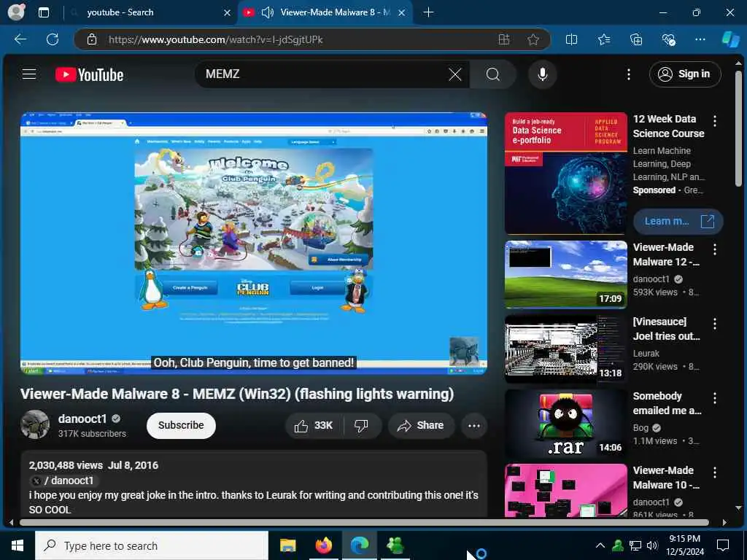The image size is (747, 560).
Task: Open a new browser tab
Action: (x=428, y=12)
